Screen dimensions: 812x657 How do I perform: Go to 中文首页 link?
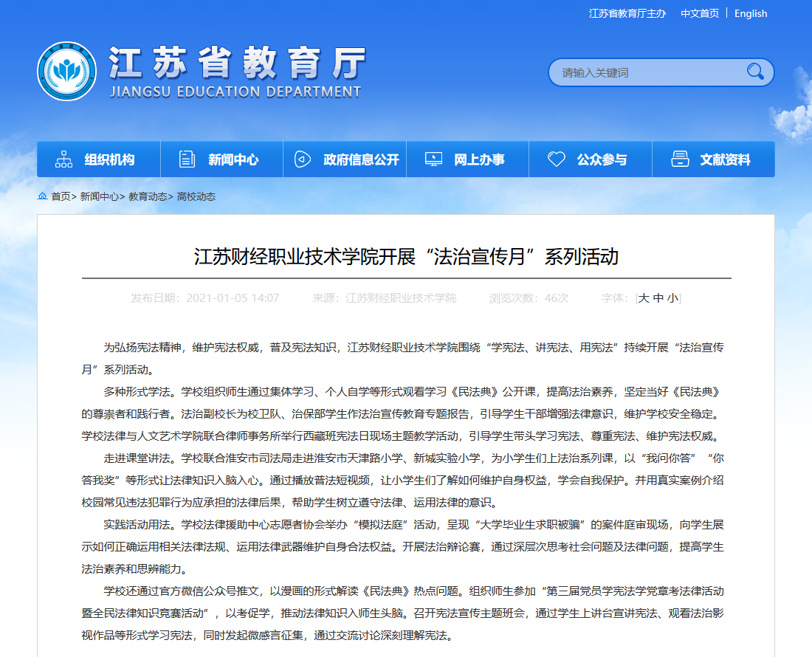pyautogui.click(x=699, y=13)
